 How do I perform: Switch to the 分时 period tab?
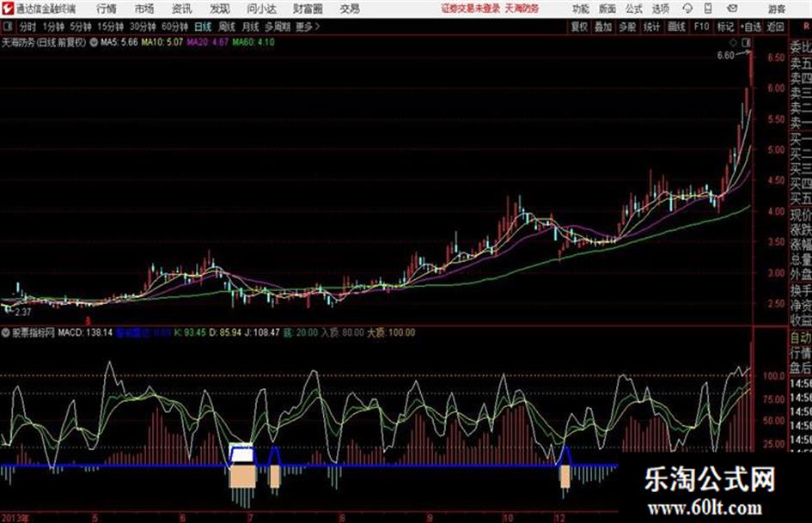pos(27,27)
